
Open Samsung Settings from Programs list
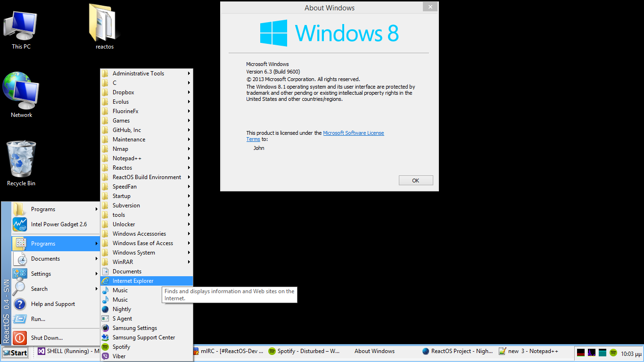pos(147,328)
